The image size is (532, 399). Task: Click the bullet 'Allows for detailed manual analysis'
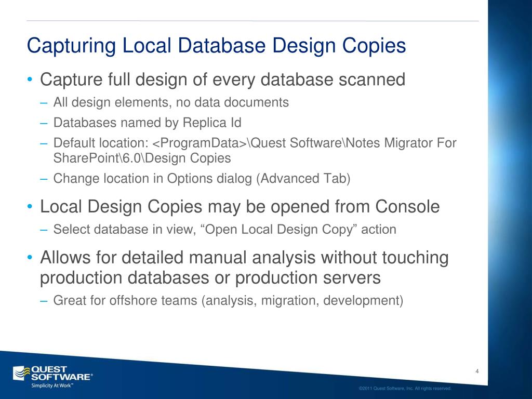pyautogui.click(x=244, y=268)
